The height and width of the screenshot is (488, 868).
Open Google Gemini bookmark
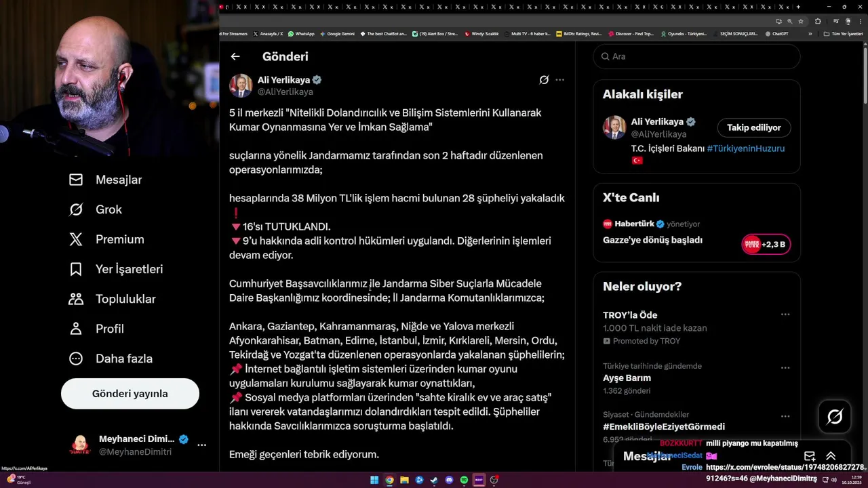[x=338, y=33]
